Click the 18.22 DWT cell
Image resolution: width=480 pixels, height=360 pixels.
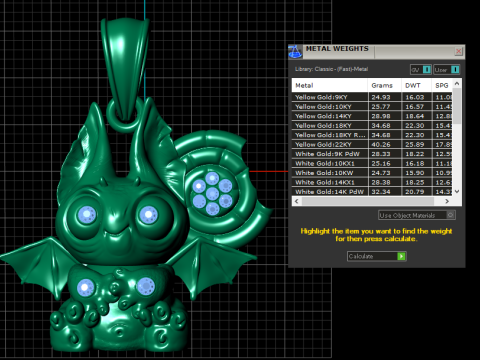[x=416, y=154]
